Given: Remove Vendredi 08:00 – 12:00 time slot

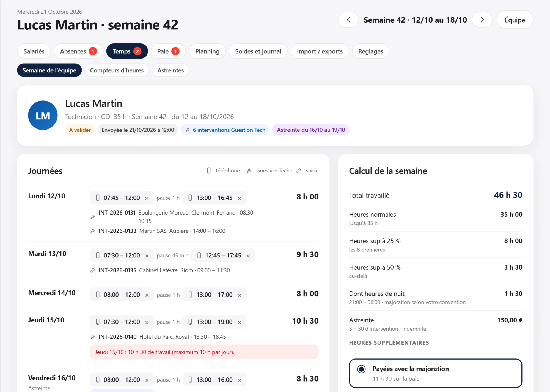Looking at the screenshot, I should tap(147, 380).
